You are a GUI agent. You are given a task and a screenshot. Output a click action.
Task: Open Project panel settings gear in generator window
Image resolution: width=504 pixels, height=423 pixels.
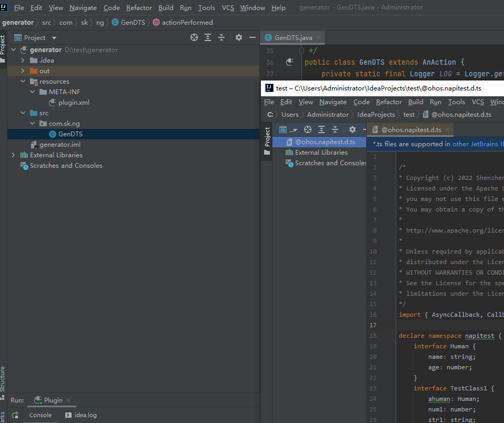pos(238,37)
